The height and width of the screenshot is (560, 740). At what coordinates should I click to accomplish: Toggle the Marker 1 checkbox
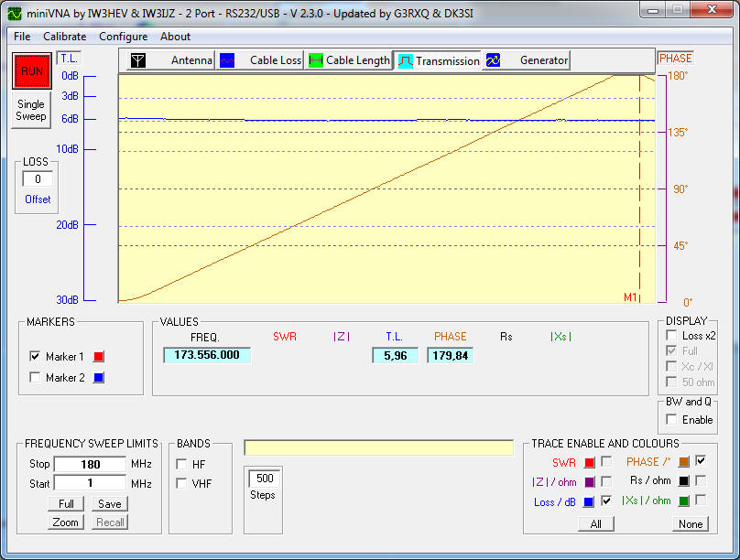click(35, 356)
